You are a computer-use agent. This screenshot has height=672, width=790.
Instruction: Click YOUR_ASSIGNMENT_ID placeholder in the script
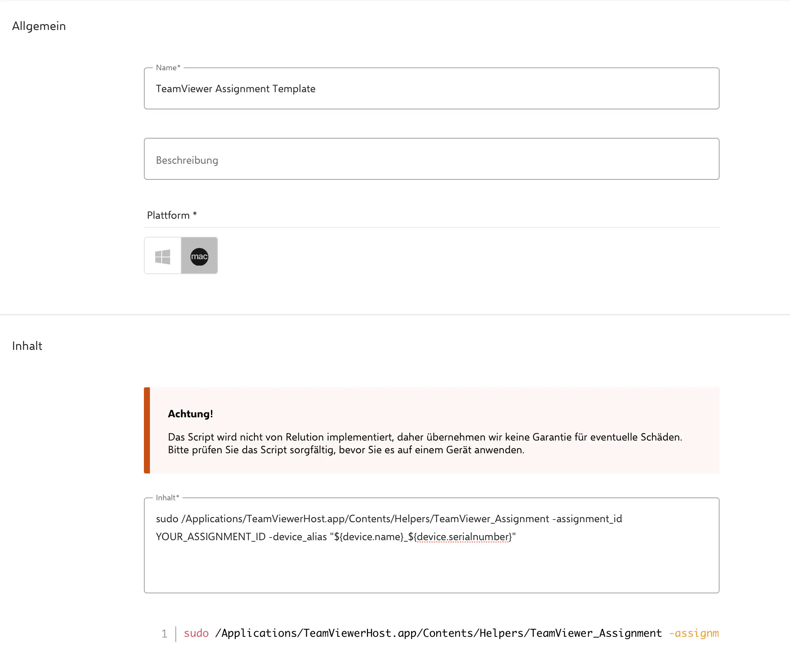point(210,537)
